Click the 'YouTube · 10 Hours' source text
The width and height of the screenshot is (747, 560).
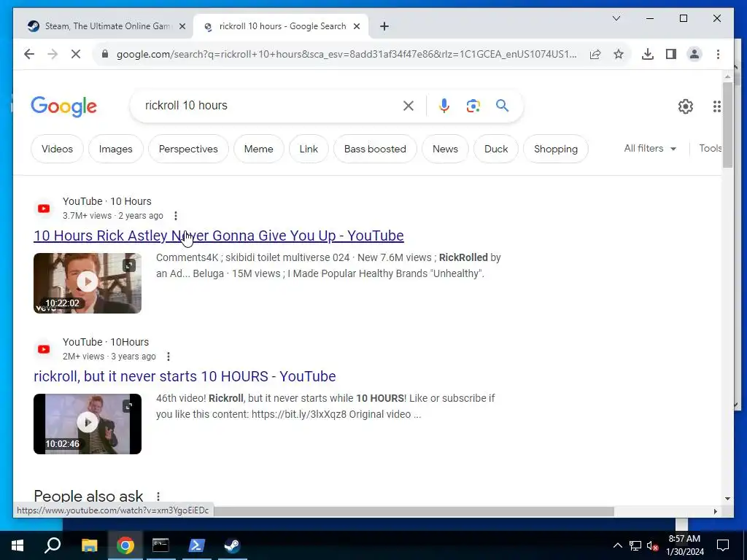(107, 201)
